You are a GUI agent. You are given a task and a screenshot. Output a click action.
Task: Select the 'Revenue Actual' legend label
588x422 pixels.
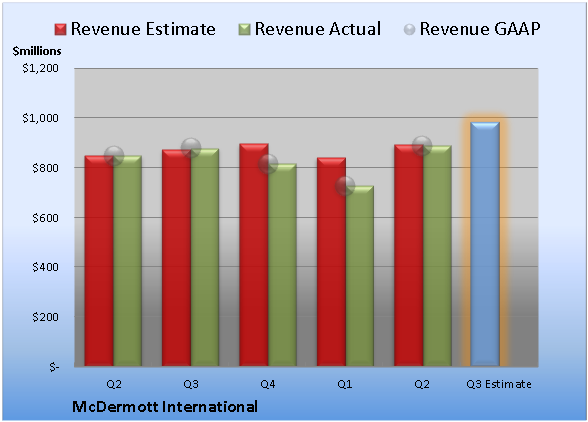(x=318, y=29)
